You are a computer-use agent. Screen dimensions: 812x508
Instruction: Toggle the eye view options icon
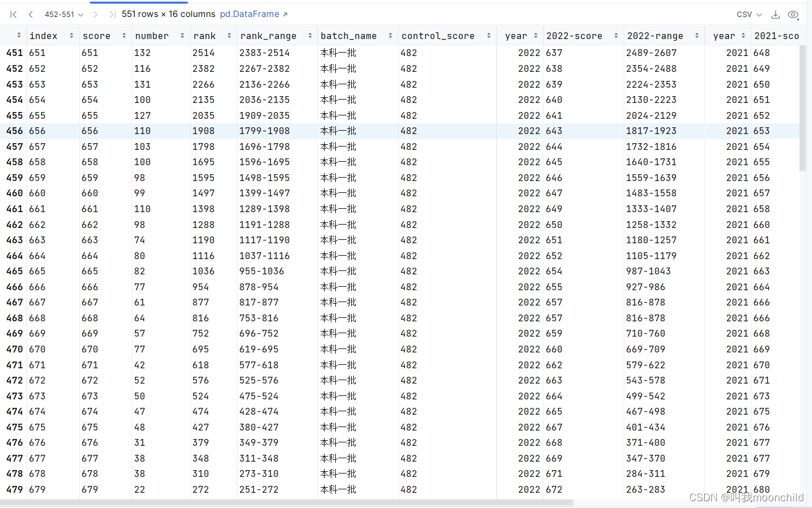pos(793,14)
